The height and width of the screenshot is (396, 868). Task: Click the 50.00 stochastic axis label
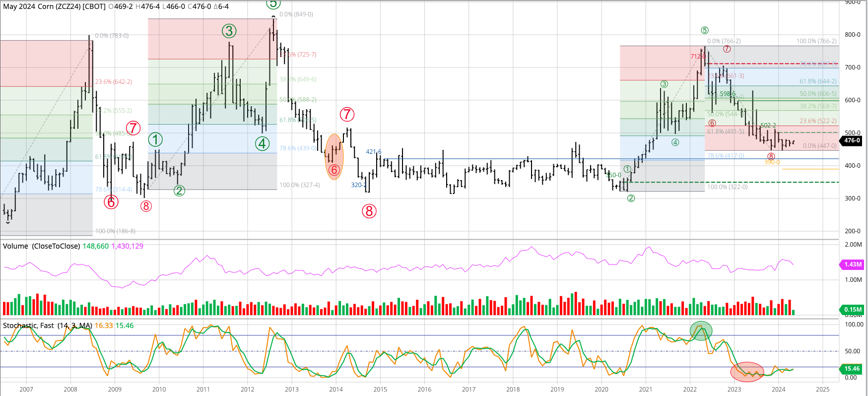pyautogui.click(x=853, y=351)
